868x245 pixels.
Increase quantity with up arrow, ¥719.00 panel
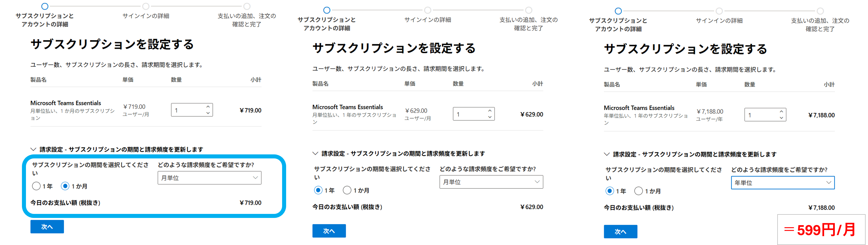pos(208,106)
